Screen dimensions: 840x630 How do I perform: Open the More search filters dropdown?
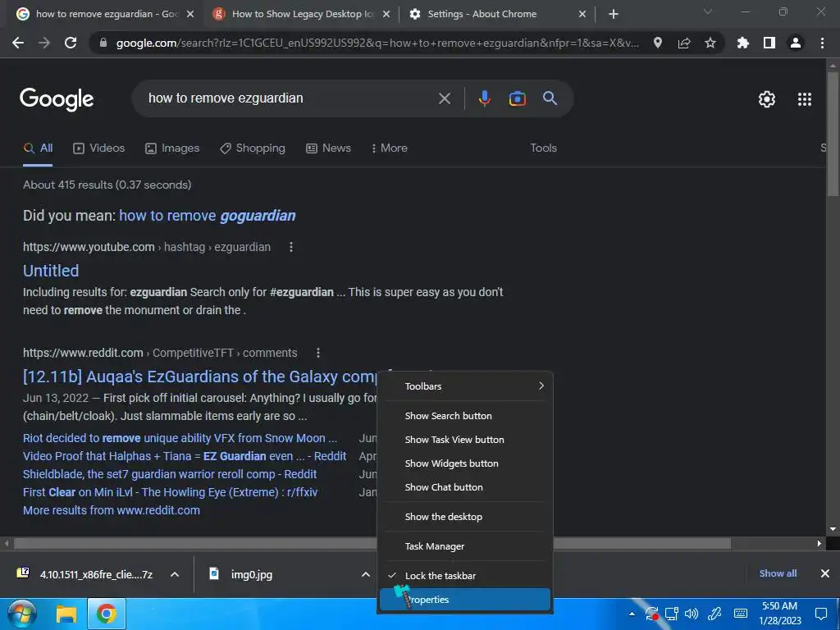click(390, 148)
